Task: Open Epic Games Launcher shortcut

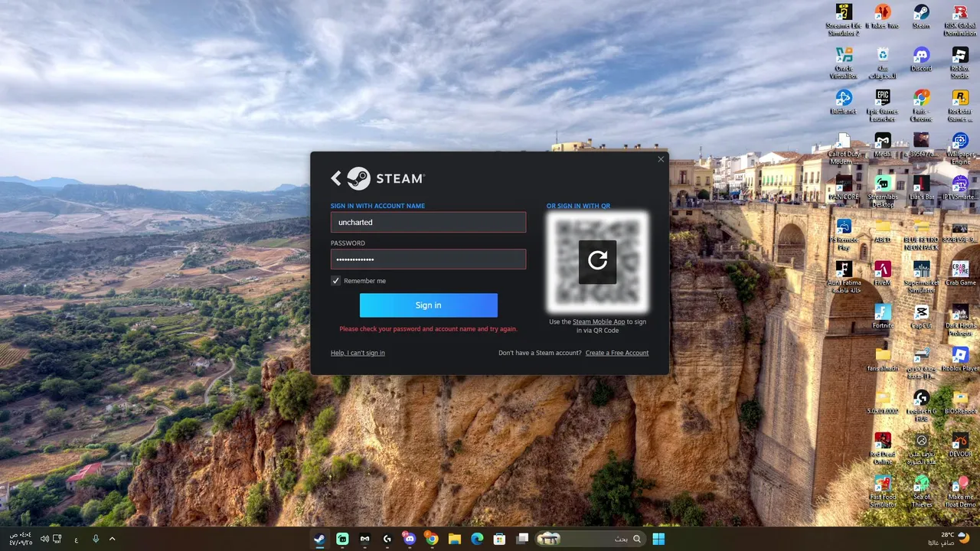Action: tap(883, 105)
